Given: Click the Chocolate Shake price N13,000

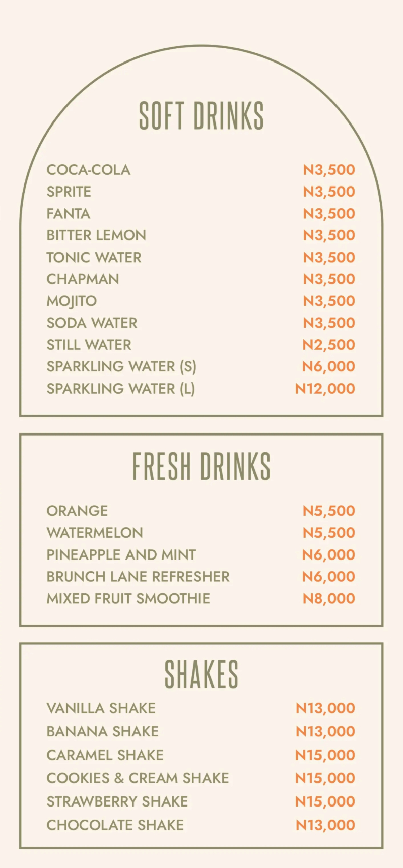Looking at the screenshot, I should click(x=325, y=825).
